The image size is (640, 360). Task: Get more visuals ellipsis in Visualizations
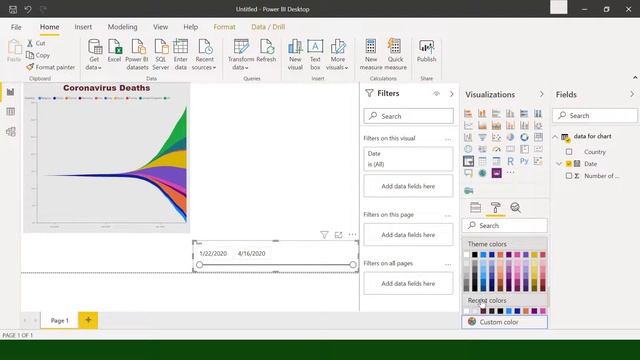[x=510, y=173]
